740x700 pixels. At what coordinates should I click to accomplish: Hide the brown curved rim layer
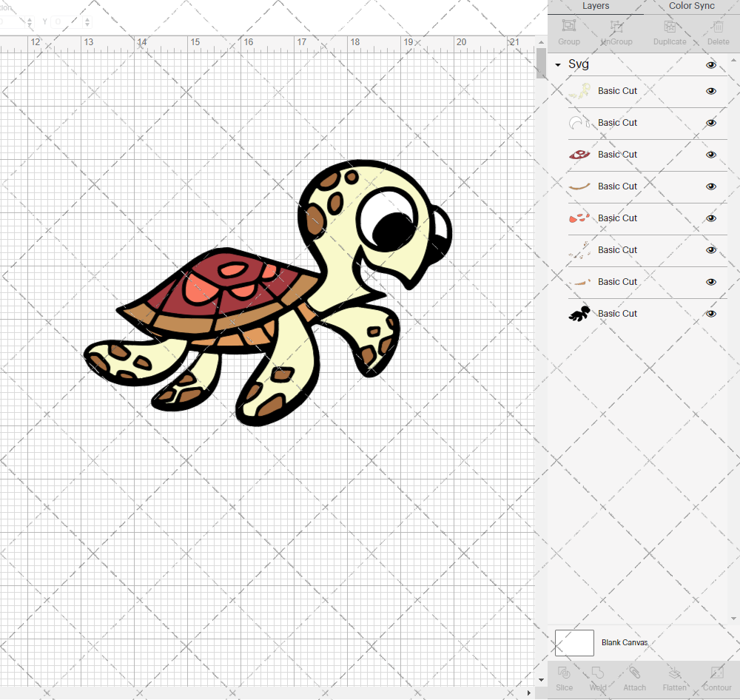click(710, 186)
